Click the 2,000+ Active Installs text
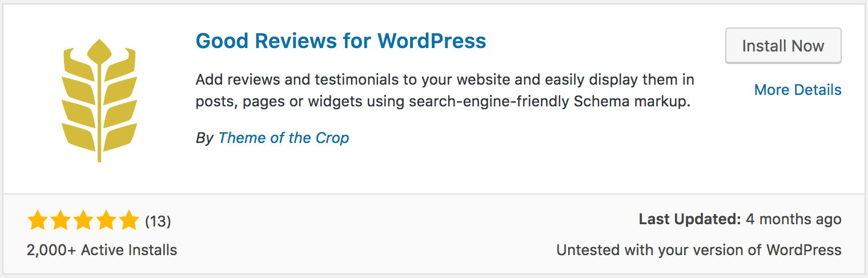Image resolution: width=868 pixels, height=278 pixels. pos(102,250)
